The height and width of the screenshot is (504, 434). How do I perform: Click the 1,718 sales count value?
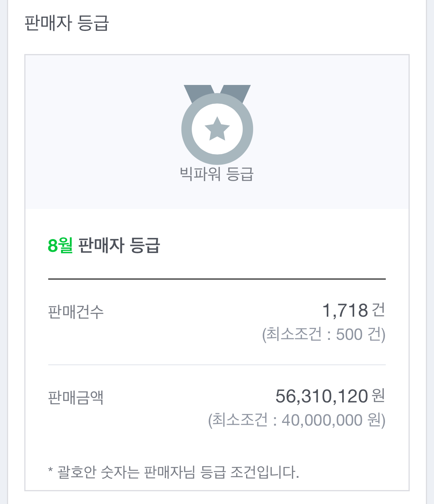pos(345,311)
